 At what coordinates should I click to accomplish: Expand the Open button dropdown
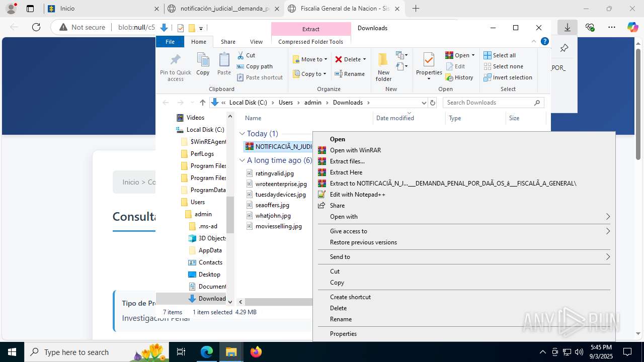(473, 55)
